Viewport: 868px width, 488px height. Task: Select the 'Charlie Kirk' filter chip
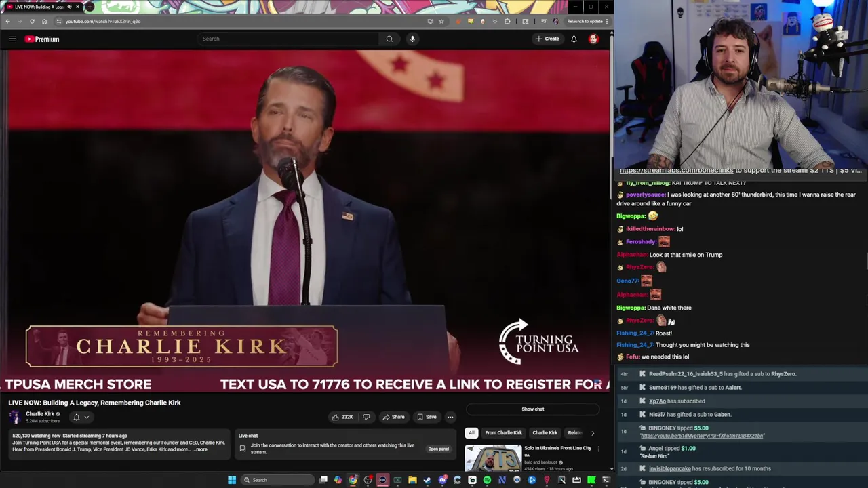[x=545, y=433]
